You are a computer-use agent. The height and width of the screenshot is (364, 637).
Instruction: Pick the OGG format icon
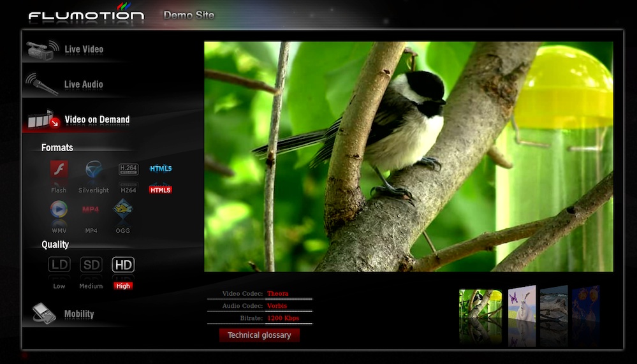click(x=123, y=209)
